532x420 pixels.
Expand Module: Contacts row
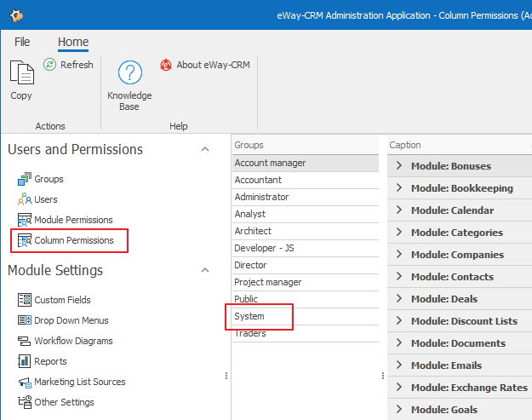click(x=399, y=276)
